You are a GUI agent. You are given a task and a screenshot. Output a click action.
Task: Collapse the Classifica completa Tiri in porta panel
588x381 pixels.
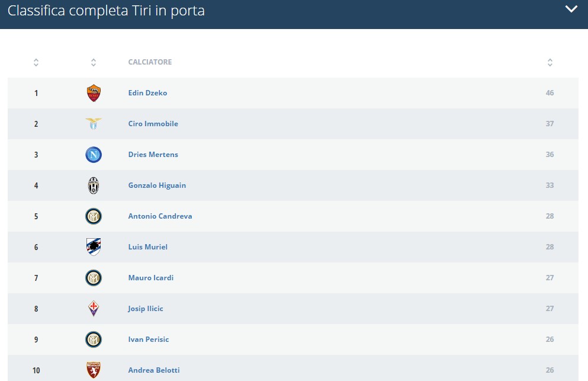(571, 9)
